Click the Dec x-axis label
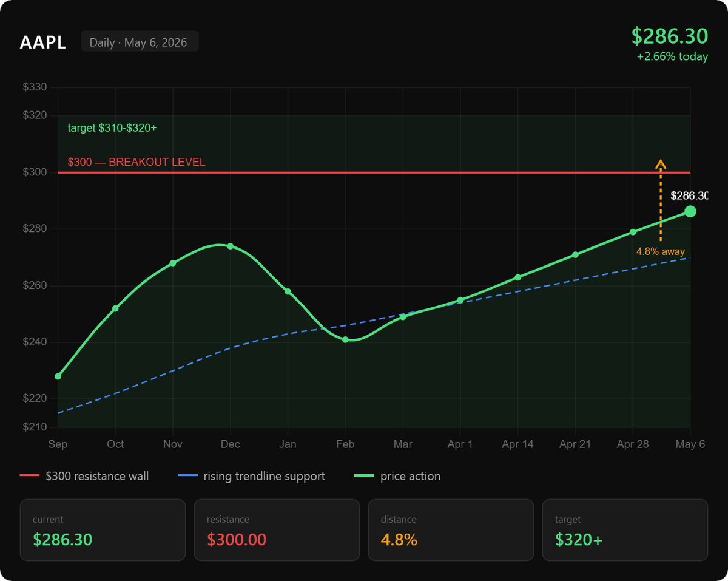Image resolution: width=728 pixels, height=581 pixels. coord(230,444)
